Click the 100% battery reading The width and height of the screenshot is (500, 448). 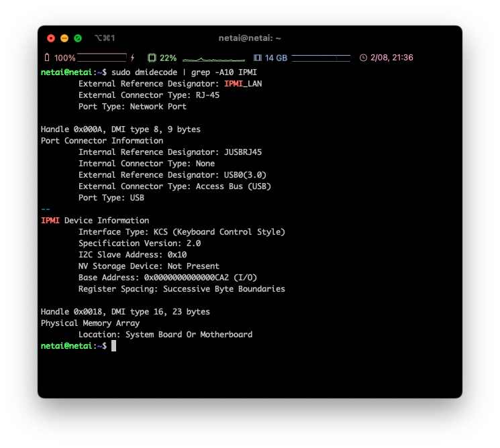pos(64,58)
